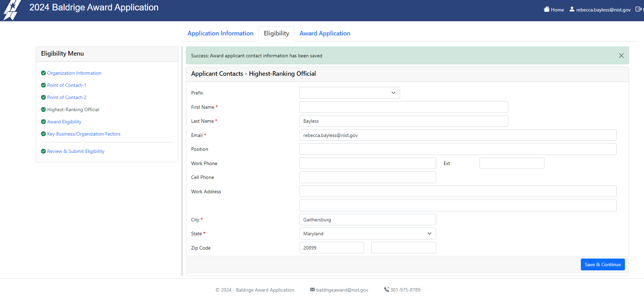644x302 pixels.
Task: Click green checkmark beside Organization Information
Action: pyautogui.click(x=43, y=73)
